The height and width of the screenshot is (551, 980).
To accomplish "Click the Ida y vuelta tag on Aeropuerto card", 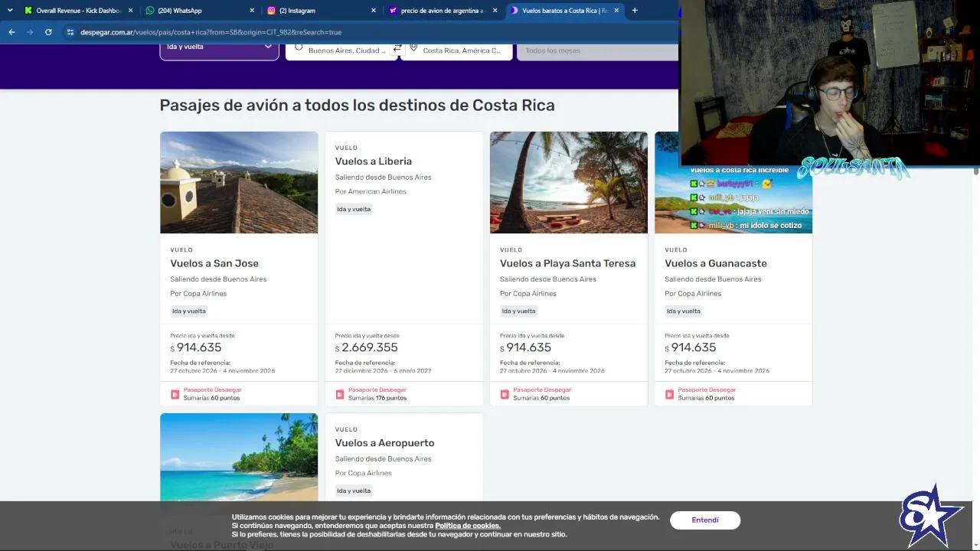I will pos(354,491).
